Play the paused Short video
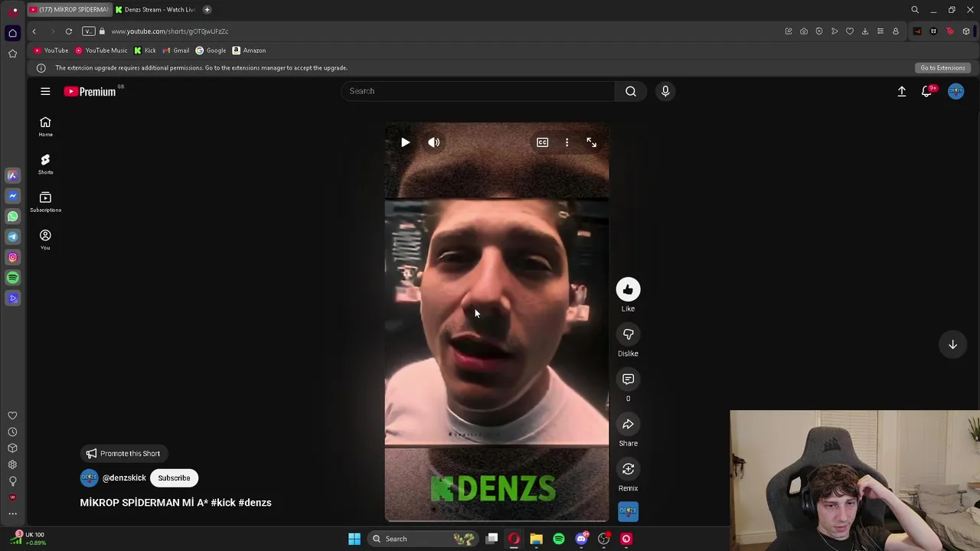Image resolution: width=980 pixels, height=551 pixels. (x=405, y=142)
